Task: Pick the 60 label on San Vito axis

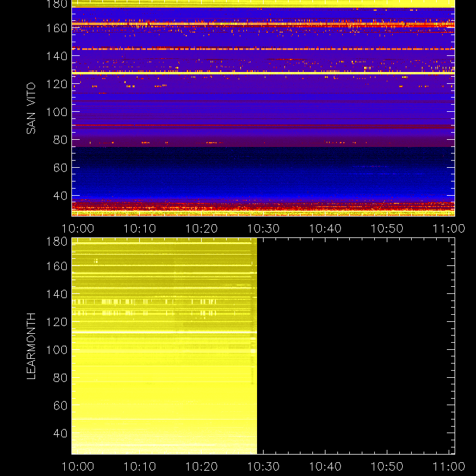Action: (x=60, y=168)
